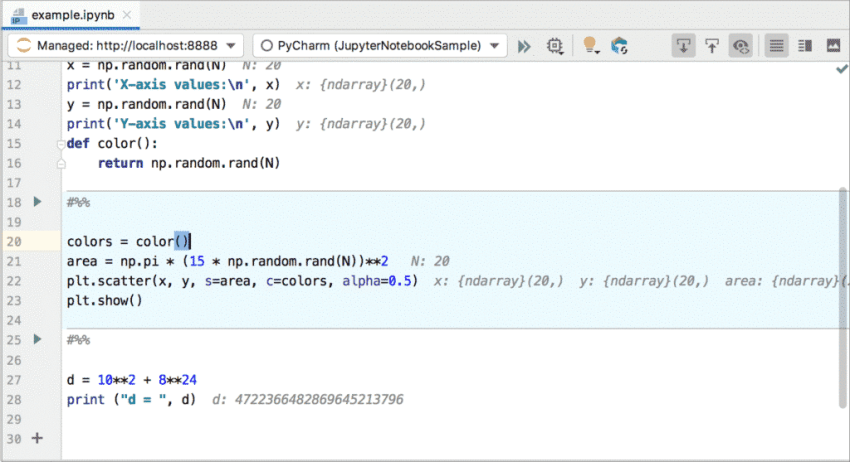
Task: Click the Jupyter server sync icon
Action: pos(620,46)
